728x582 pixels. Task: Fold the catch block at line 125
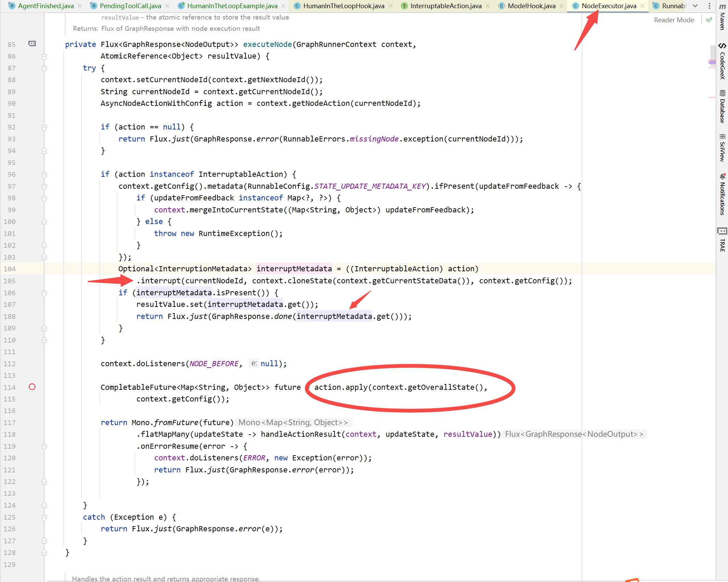point(44,517)
